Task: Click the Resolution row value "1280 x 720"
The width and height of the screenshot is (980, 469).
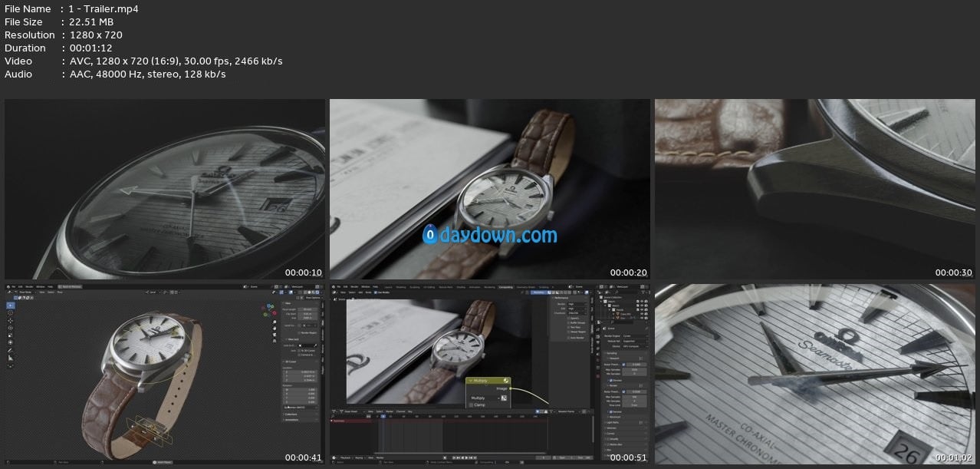Action: point(96,35)
